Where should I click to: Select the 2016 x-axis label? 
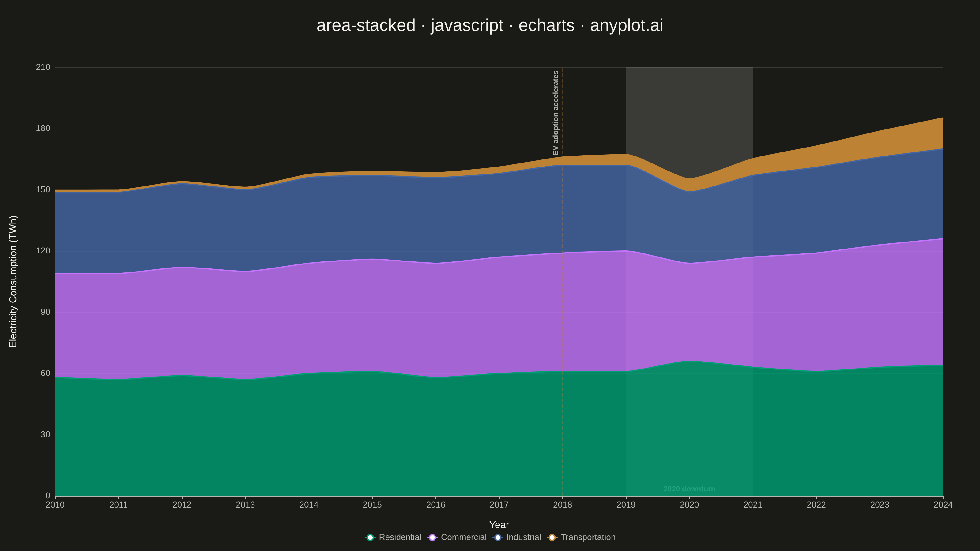point(435,505)
